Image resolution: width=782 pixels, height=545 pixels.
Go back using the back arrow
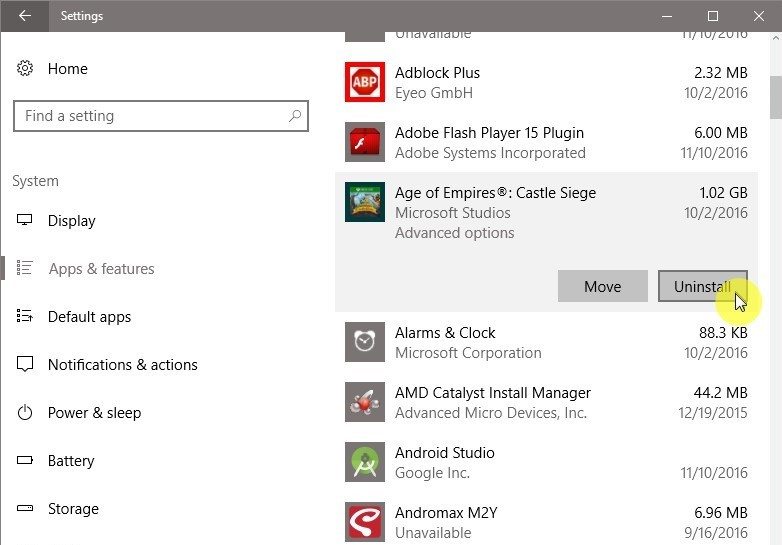click(x=24, y=15)
